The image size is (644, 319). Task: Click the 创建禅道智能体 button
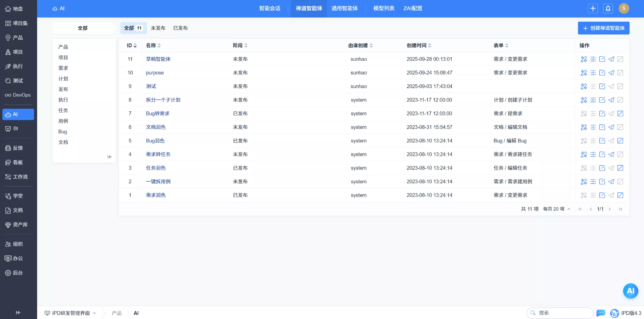[x=603, y=28]
